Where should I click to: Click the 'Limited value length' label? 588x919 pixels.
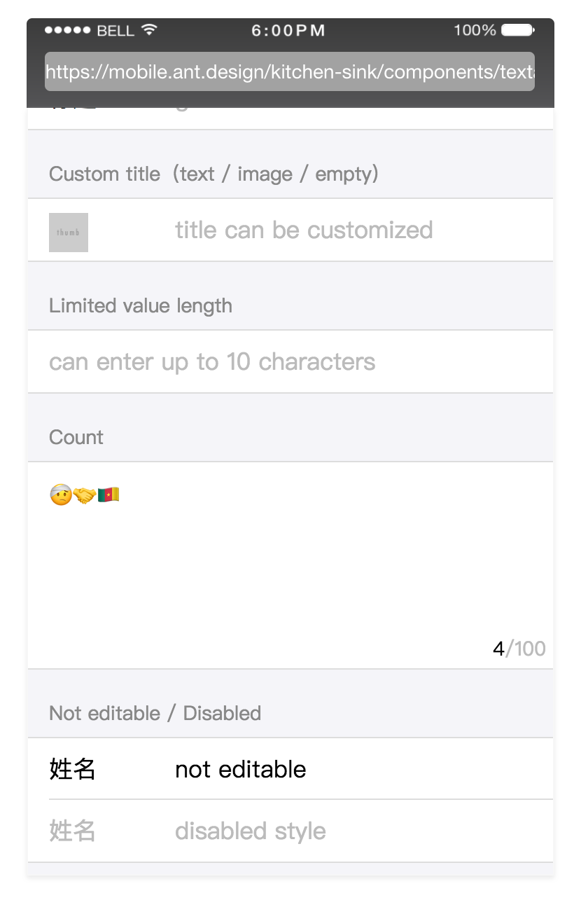click(x=140, y=305)
